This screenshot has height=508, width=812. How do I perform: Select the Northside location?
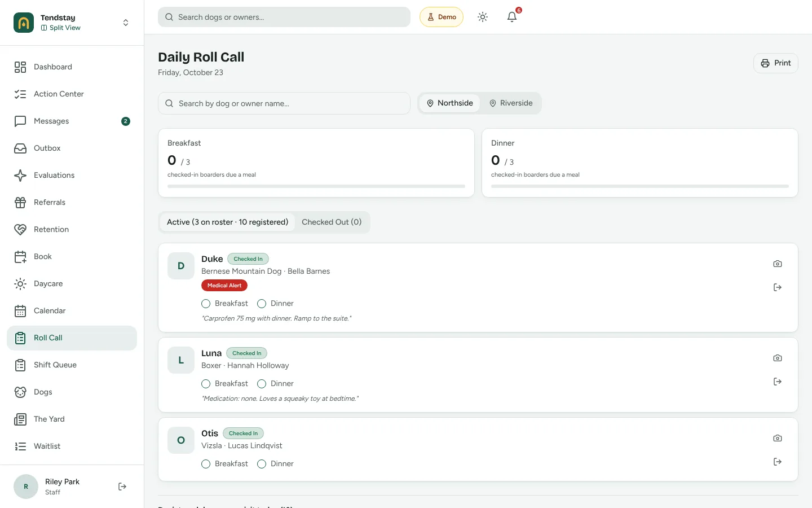(449, 103)
